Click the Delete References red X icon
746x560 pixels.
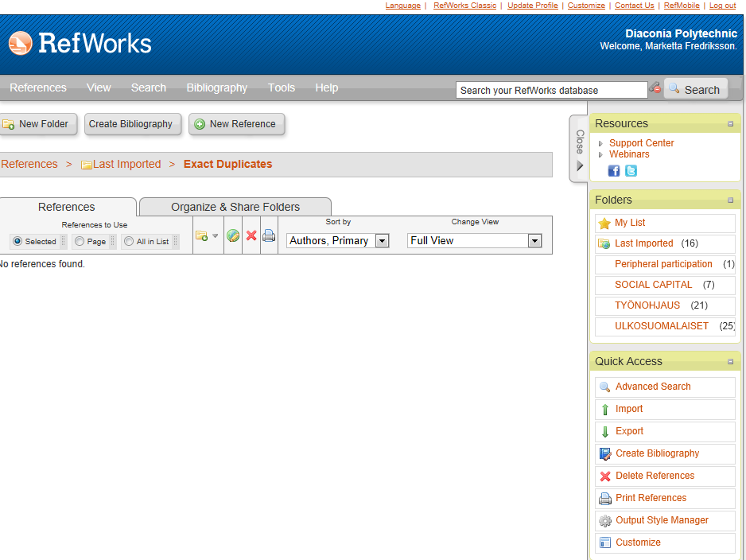pos(605,476)
